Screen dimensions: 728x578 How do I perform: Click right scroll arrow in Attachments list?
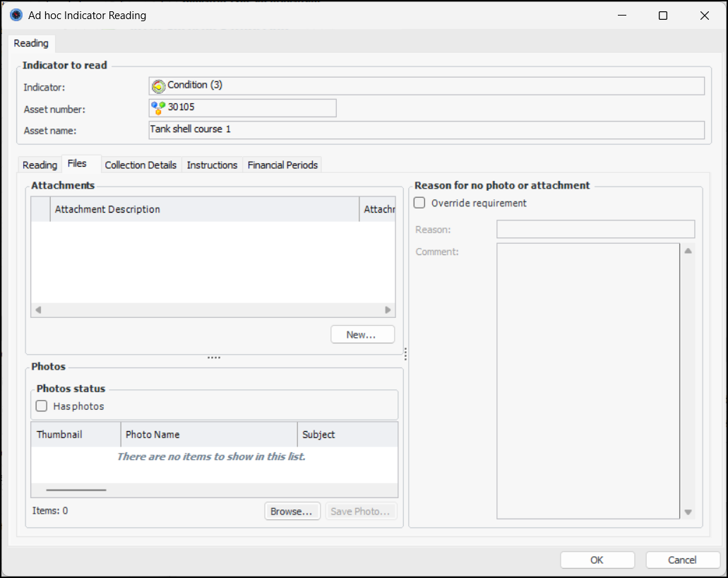tap(388, 310)
